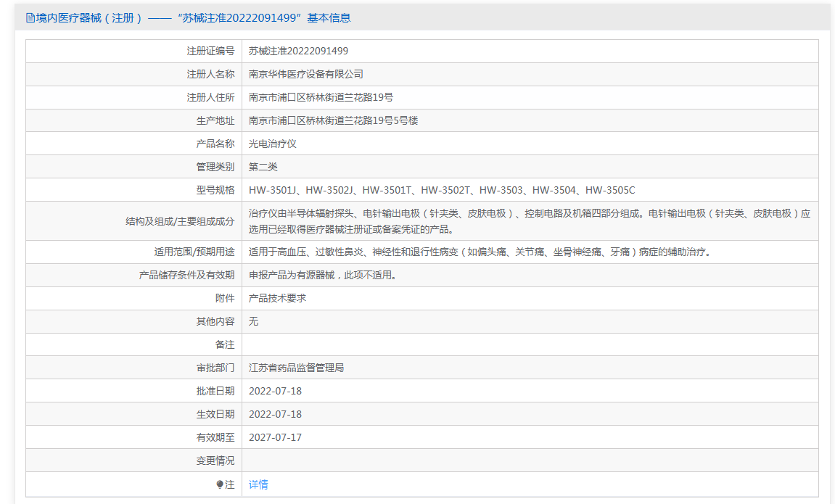Click the document icon in header title

tap(30, 18)
